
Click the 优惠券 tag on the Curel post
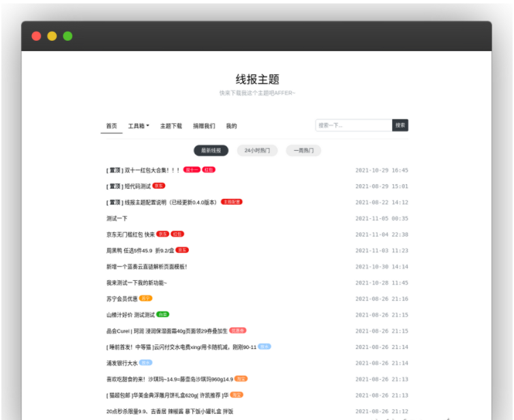tap(238, 330)
